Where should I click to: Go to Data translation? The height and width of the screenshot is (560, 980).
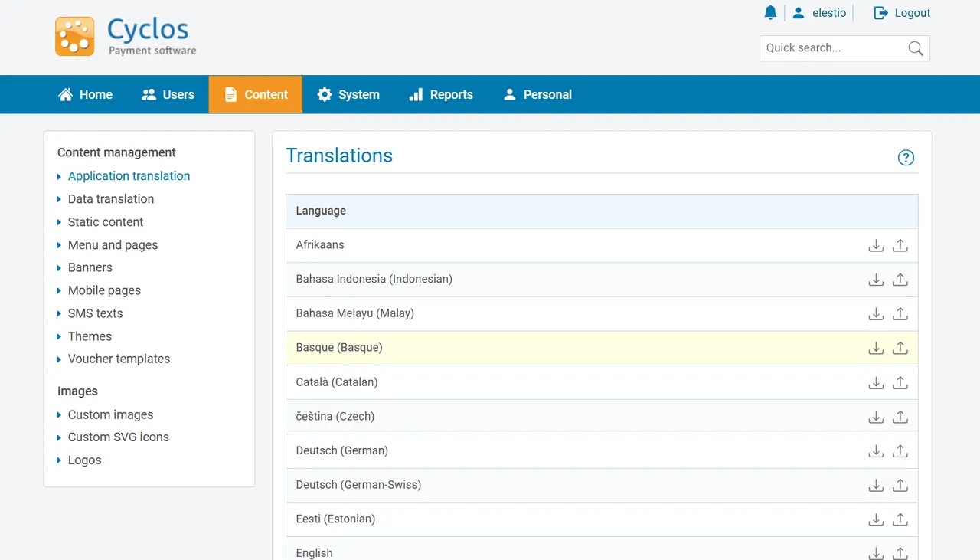click(111, 199)
